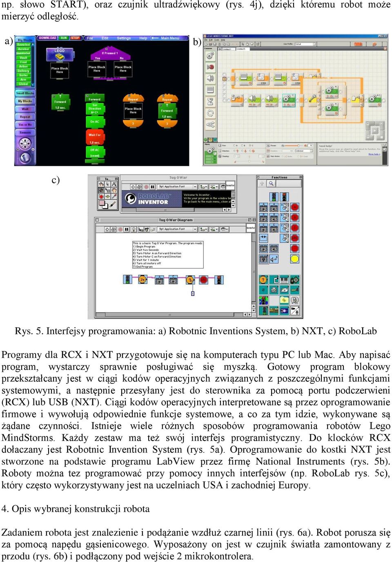Screen dimensions: 392x562
Task: Expand the Sensors category
Action: click(x=25, y=132)
